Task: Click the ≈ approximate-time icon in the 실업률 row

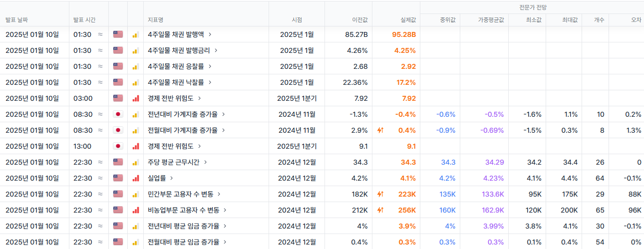Action: pyautogui.click(x=100, y=178)
